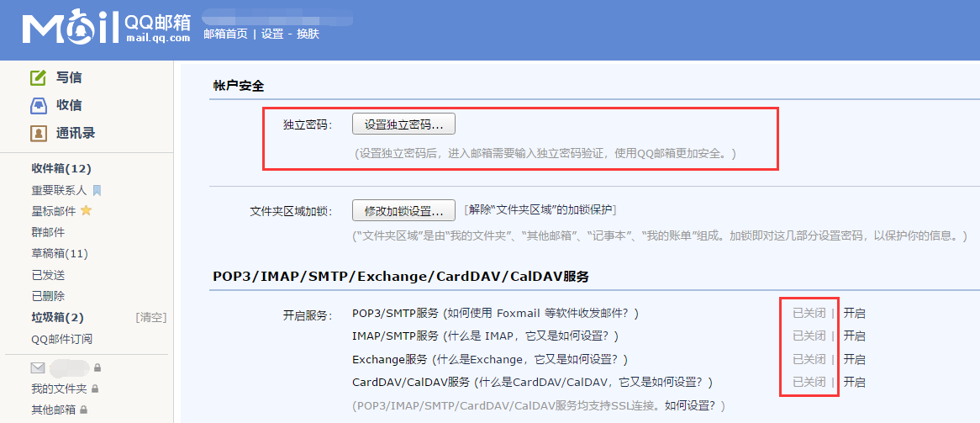Click the bookmark icon beside 重要联系人
The width and height of the screenshot is (980, 423).
pos(97,189)
